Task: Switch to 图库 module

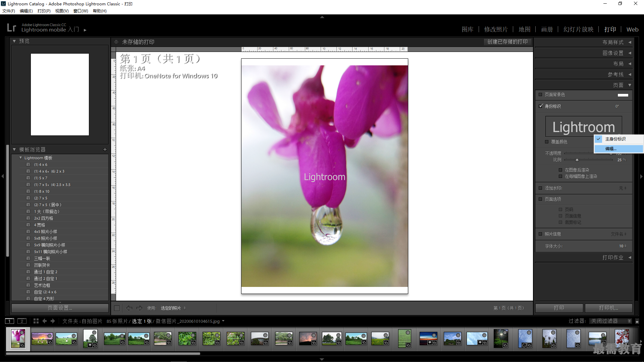Action: pos(468,29)
